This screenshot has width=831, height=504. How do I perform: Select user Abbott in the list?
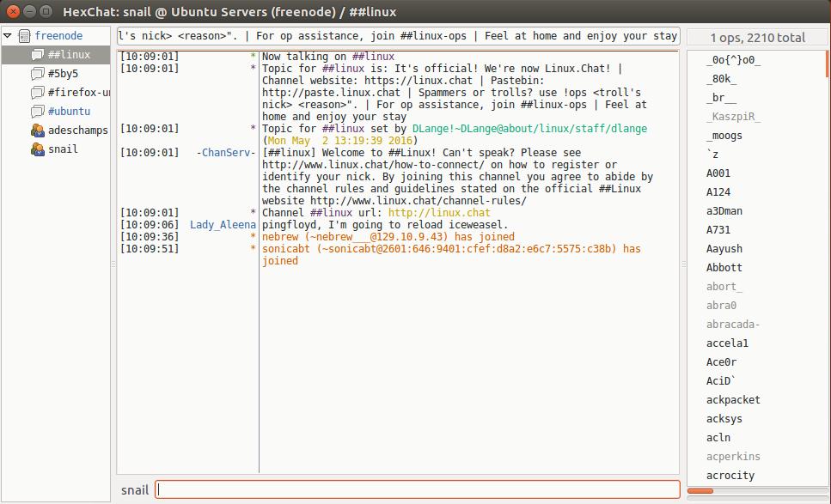(724, 268)
